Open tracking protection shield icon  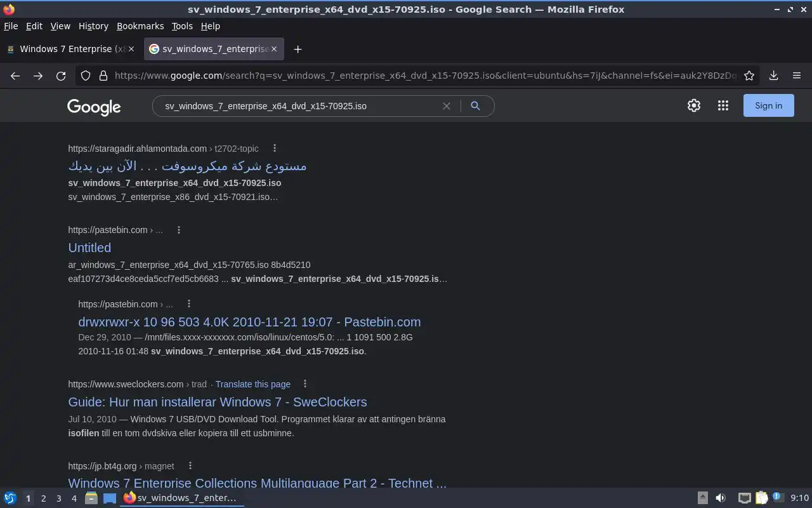(86, 76)
